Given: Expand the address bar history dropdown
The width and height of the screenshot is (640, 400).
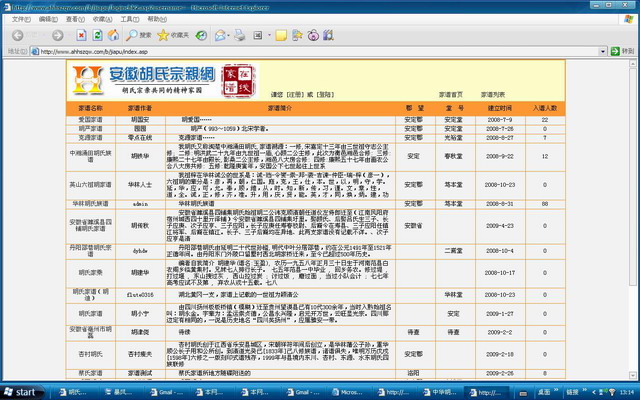Looking at the screenshot, I should point(603,51).
